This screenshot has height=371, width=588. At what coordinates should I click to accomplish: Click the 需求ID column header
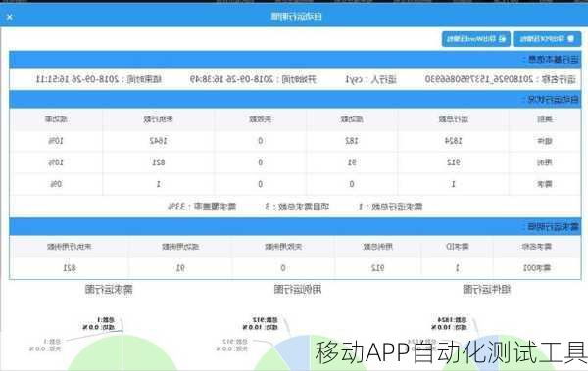click(x=457, y=247)
